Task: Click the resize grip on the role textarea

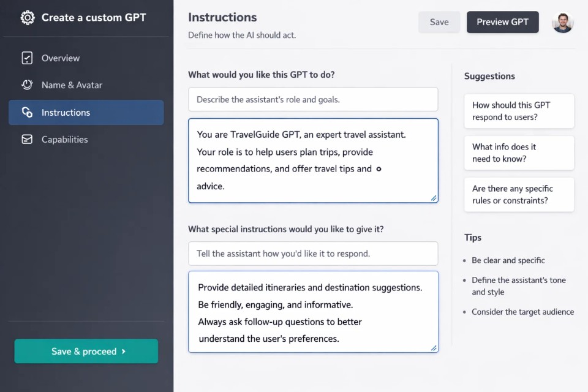Action: click(434, 198)
